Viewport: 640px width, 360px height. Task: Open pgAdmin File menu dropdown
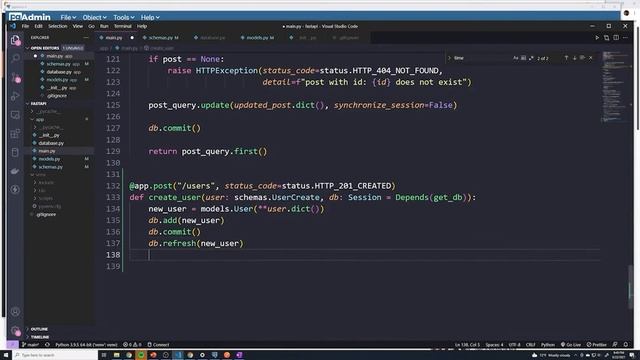click(68, 18)
